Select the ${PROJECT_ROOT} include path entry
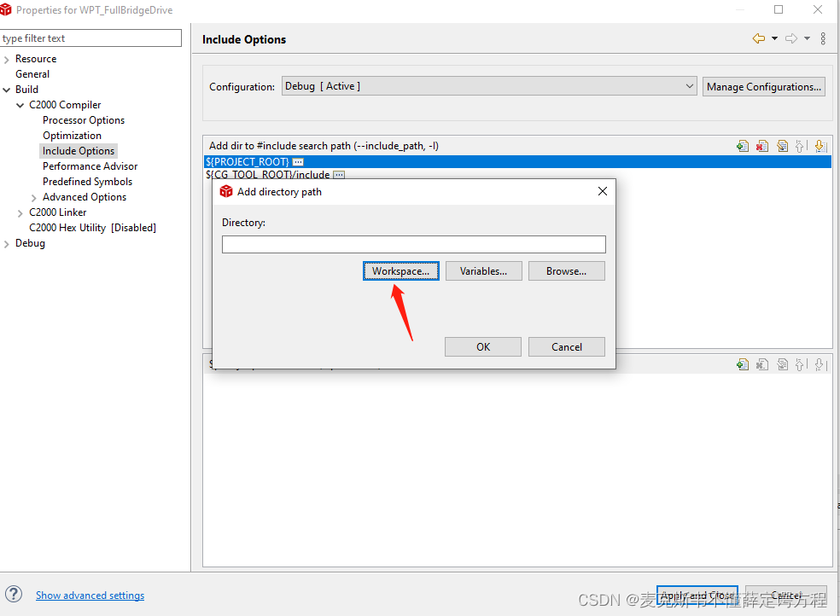Screen dimensions: 840x616 click(x=517, y=161)
